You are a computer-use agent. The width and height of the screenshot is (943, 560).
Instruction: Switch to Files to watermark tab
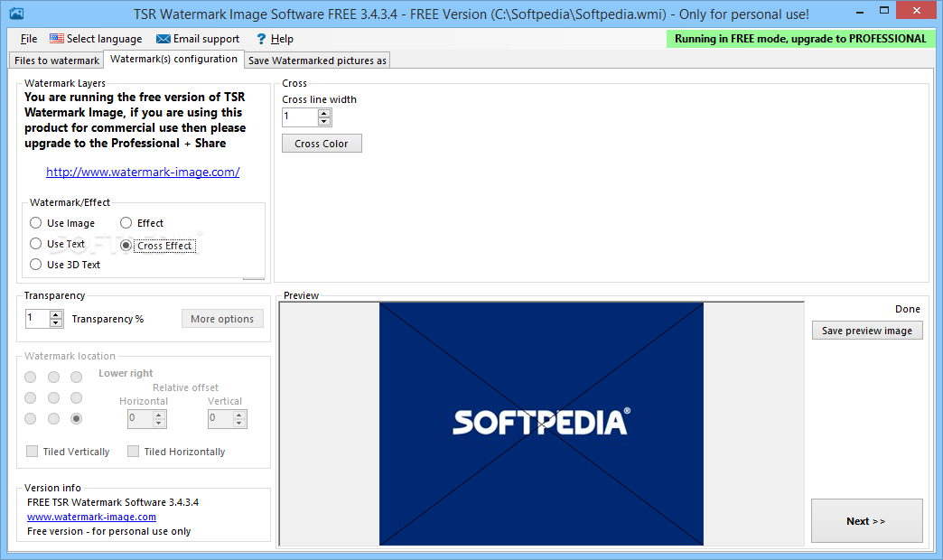(x=57, y=61)
